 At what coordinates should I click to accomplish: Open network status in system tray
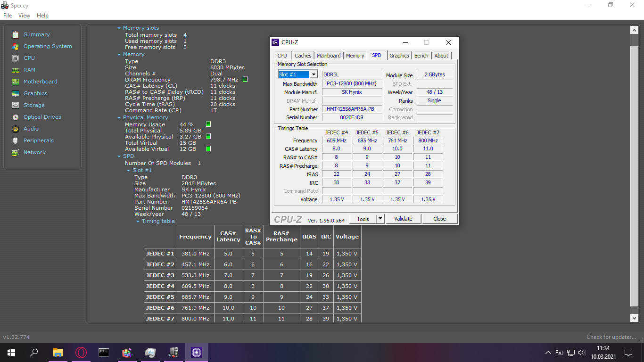tap(571, 352)
